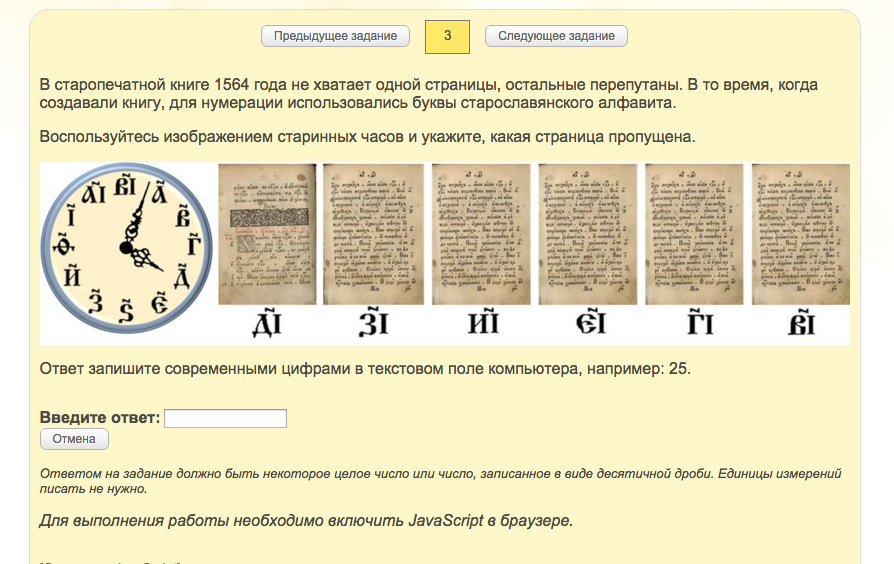Click the page label ГІ under fifth page

(700, 323)
